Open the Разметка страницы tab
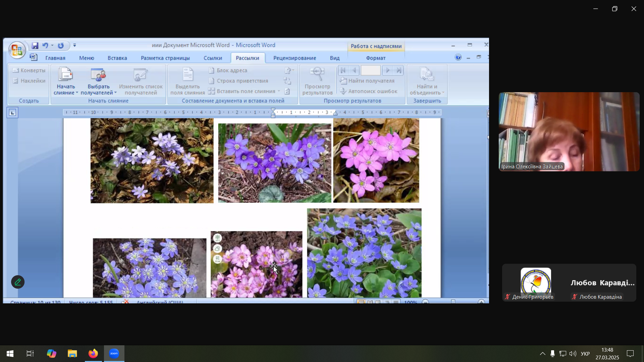644x362 pixels. 165,58
